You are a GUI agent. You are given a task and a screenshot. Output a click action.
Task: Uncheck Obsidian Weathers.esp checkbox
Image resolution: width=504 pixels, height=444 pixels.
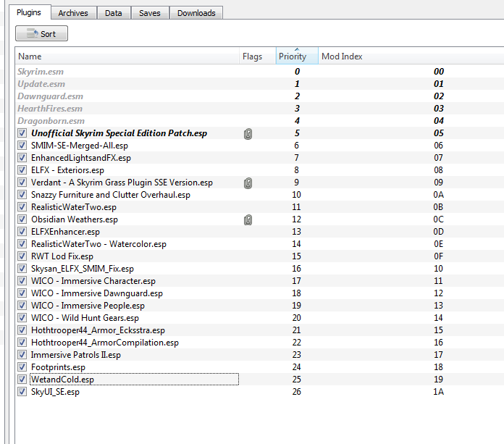coord(22,219)
